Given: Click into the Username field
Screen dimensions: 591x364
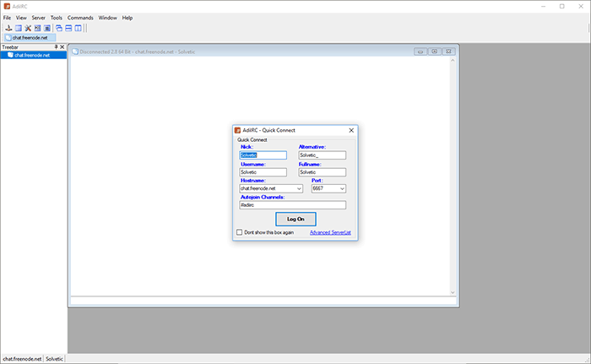Looking at the screenshot, I should pyautogui.click(x=263, y=172).
